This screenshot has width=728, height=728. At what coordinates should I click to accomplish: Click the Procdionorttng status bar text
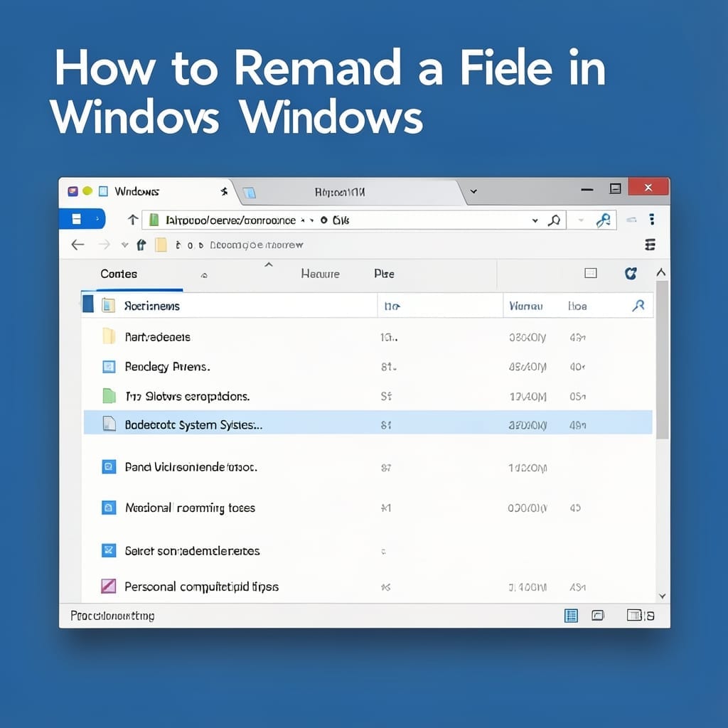[112, 616]
